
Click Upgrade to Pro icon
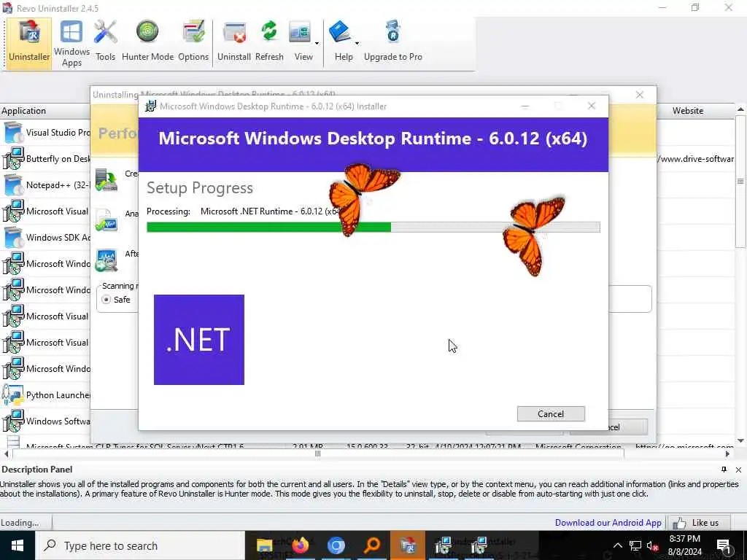(x=393, y=42)
